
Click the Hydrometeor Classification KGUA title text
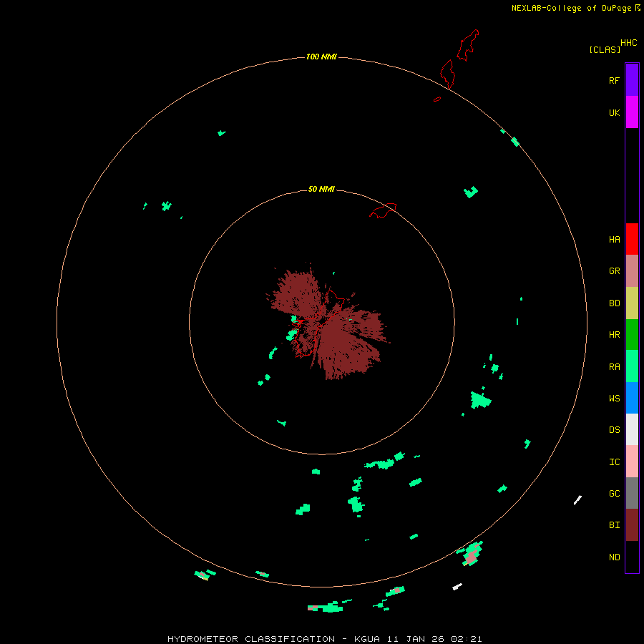324,639
